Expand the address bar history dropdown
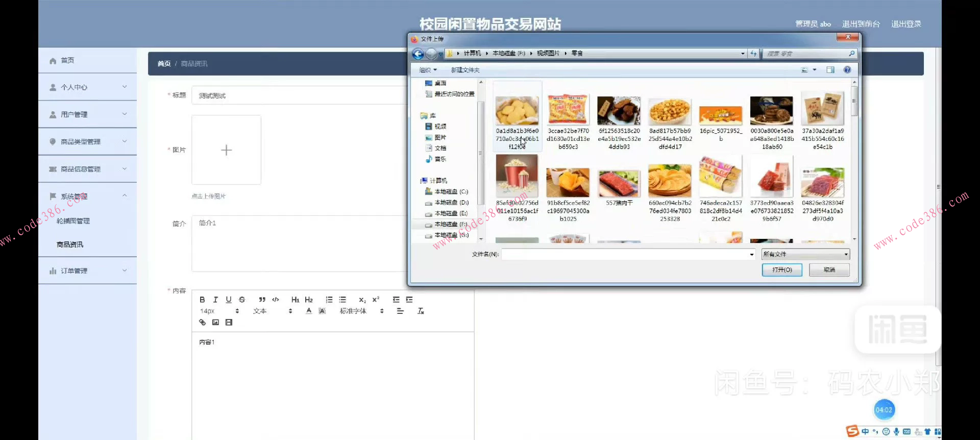 743,54
